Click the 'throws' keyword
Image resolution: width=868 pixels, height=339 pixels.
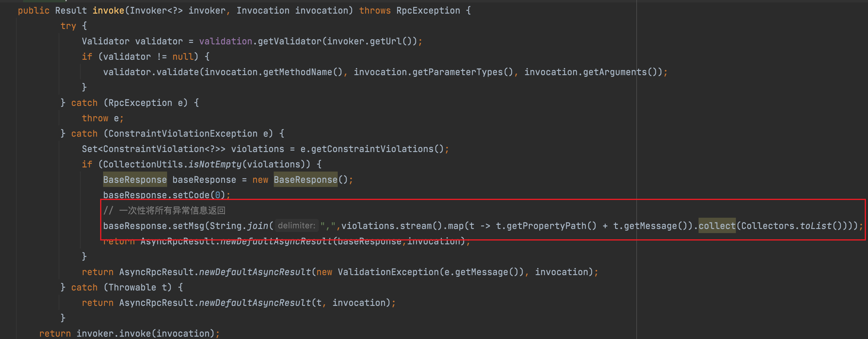(x=375, y=11)
